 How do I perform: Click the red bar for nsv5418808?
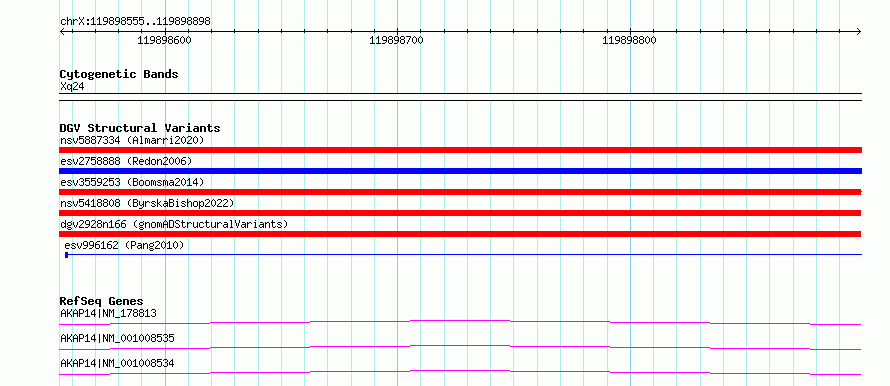[x=460, y=213]
